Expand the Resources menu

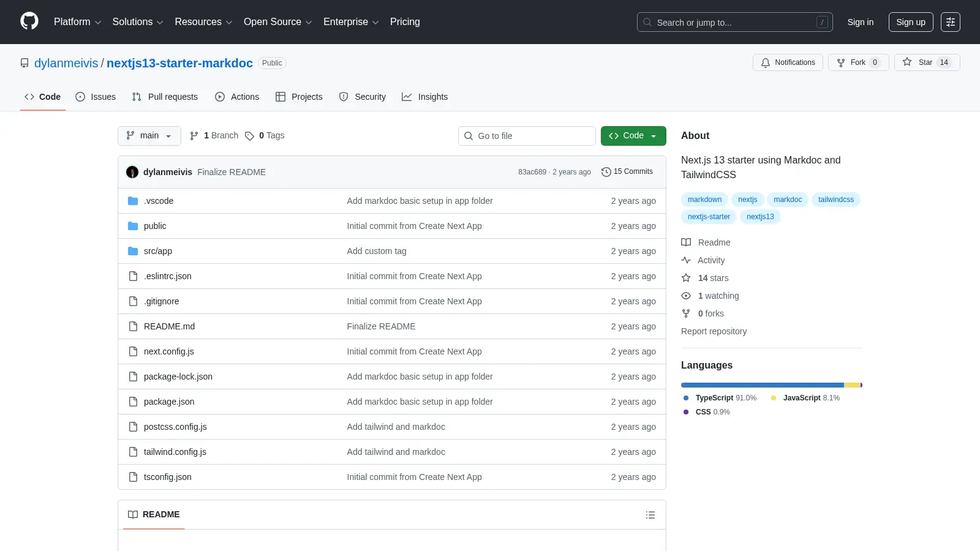203,22
